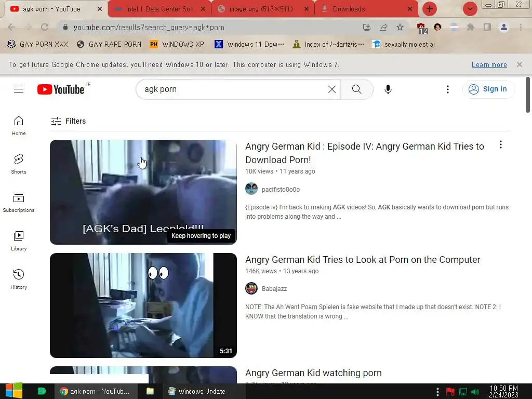Open the tab search dropdown arrow
The image size is (532, 399).
pos(470,9)
